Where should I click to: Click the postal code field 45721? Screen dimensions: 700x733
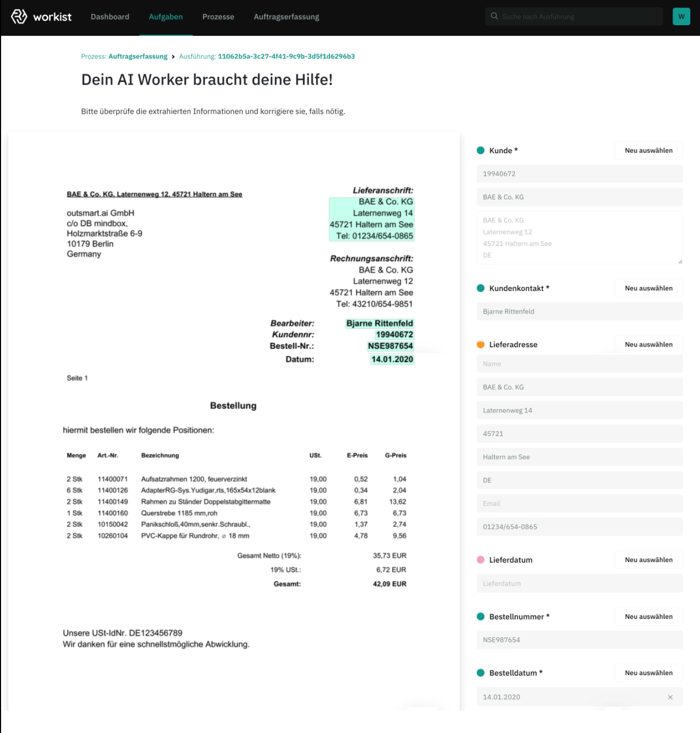[579, 433]
